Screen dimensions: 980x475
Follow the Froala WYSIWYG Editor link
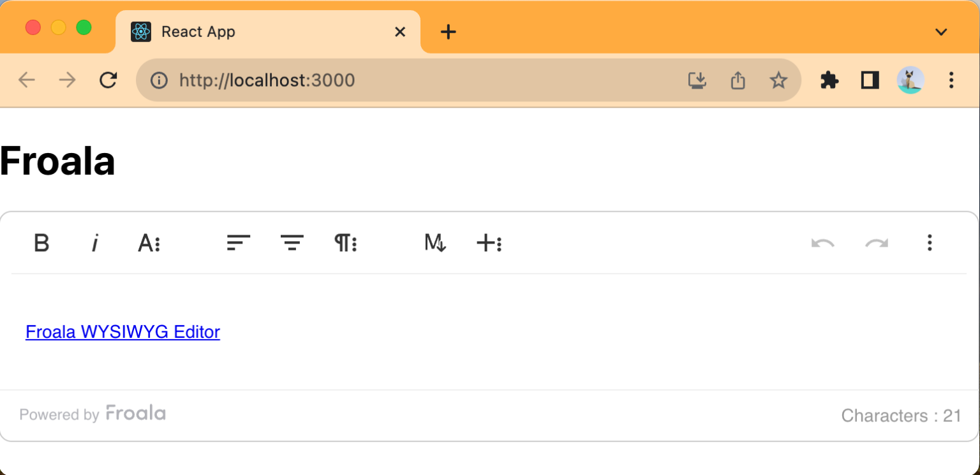click(x=122, y=332)
